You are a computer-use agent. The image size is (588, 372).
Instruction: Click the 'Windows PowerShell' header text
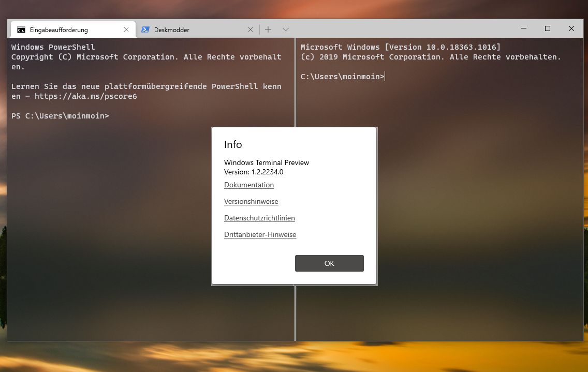tap(53, 47)
